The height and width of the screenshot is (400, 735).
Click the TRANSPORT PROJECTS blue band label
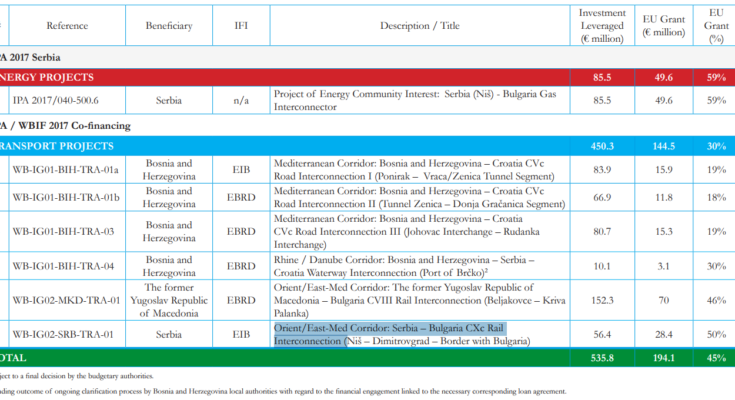(57, 146)
